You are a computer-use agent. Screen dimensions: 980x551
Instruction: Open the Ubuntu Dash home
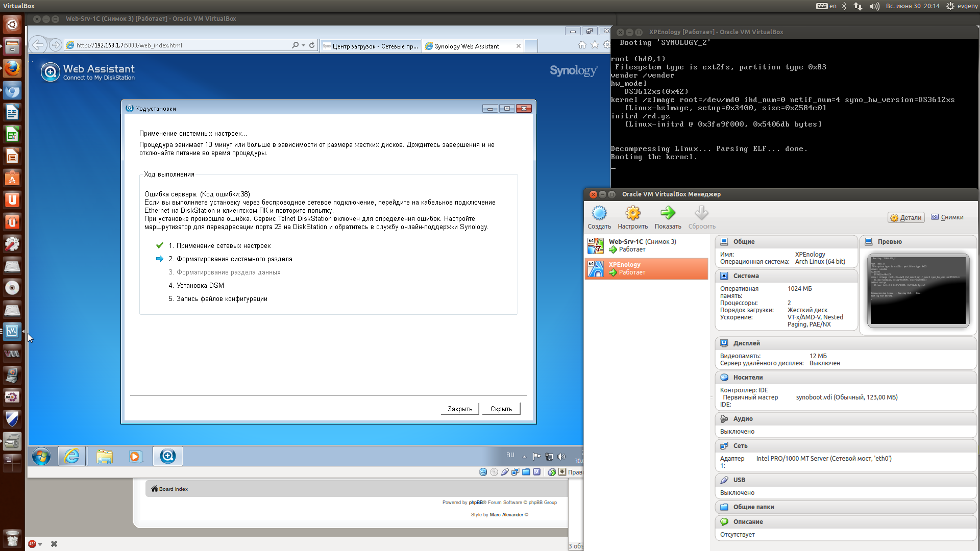coord(12,24)
